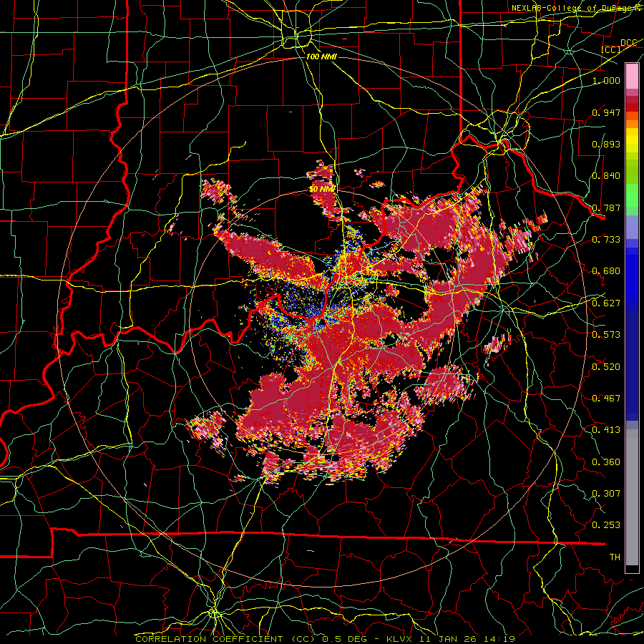Viewport: 644px width, 644px height.
Task: Click the 0.307 legend value
Action: click(x=606, y=494)
